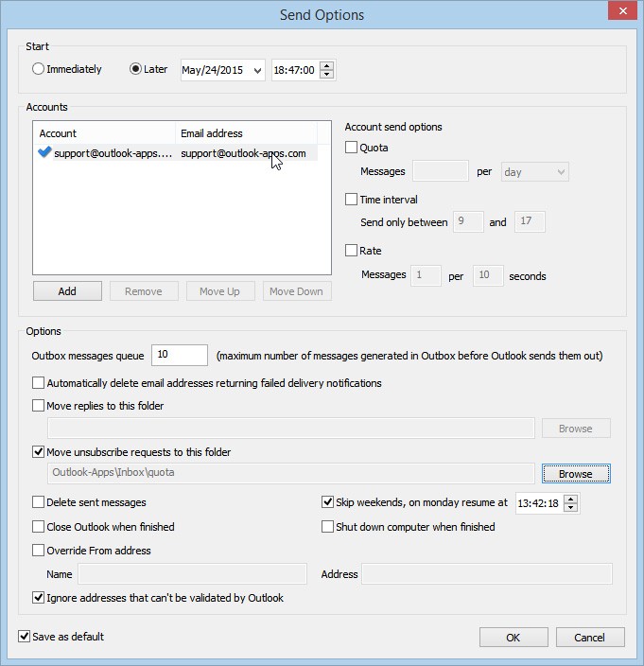The height and width of the screenshot is (666, 644).
Task: Click the override Name input field
Action: [192, 574]
